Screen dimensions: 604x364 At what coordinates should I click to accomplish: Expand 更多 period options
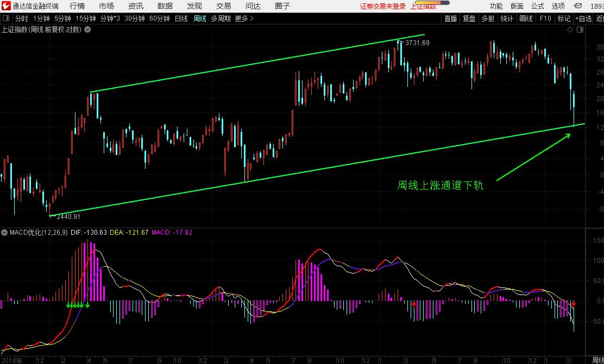point(244,18)
